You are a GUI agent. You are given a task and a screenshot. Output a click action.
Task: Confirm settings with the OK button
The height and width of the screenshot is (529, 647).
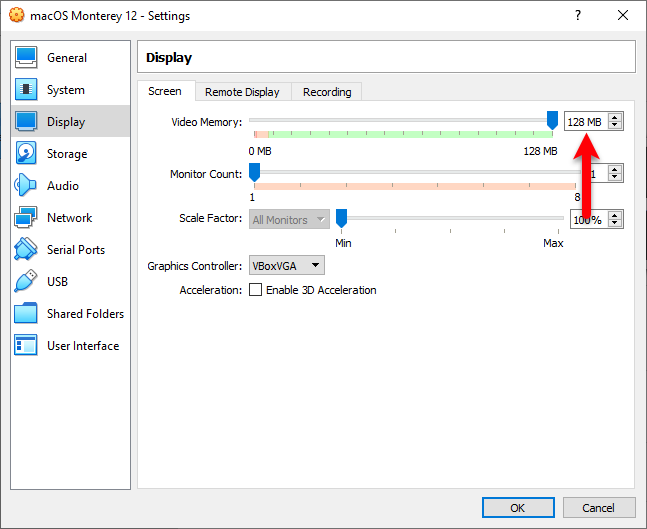pyautogui.click(x=518, y=508)
